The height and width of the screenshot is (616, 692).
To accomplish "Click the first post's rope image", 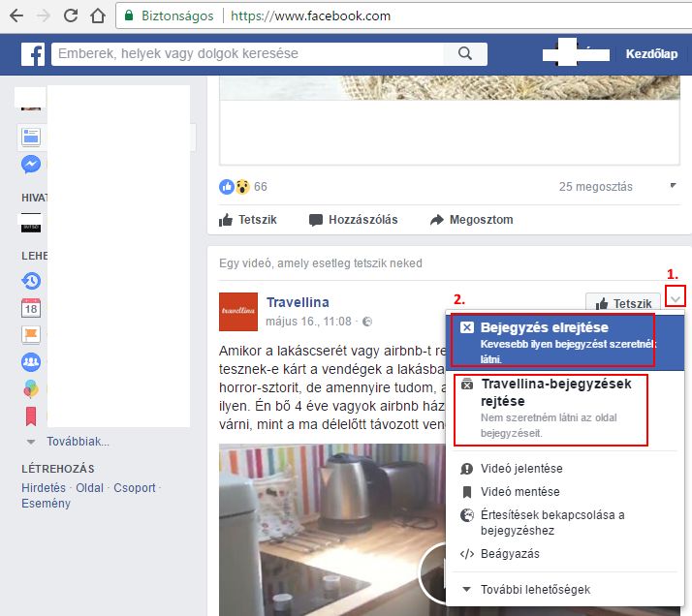I will (x=450, y=88).
